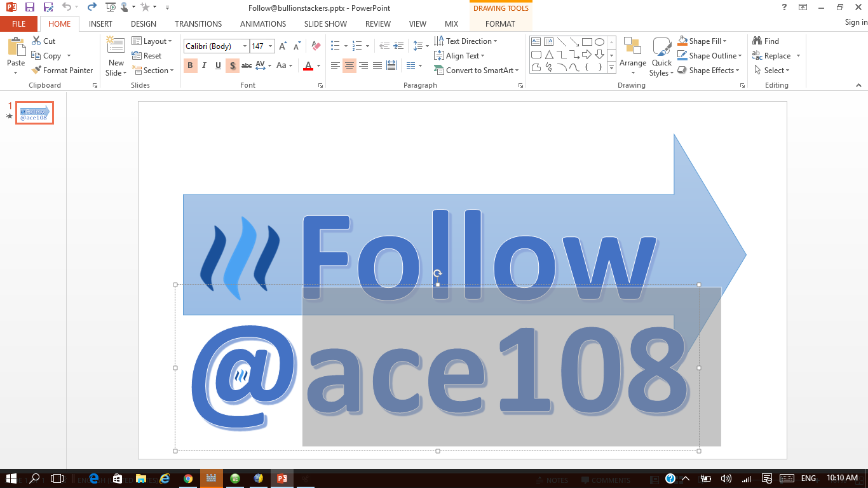Open File Explorer from the taskbar

(141, 478)
